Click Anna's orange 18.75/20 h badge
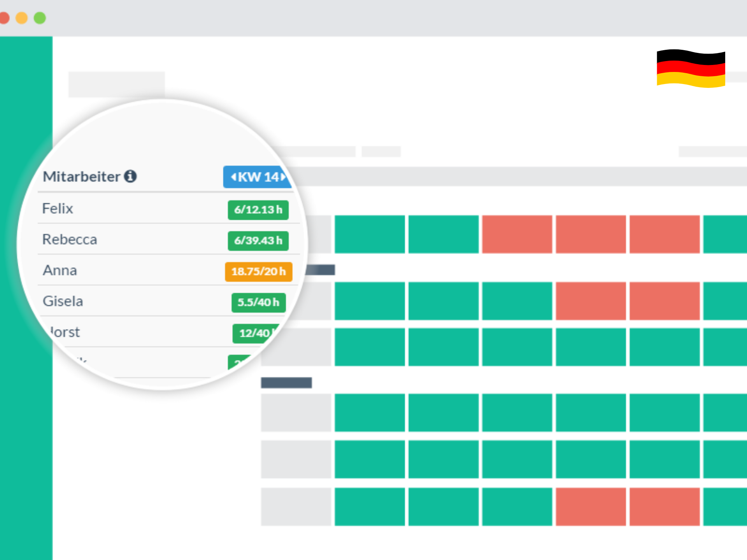Viewport: 747px width, 560px height. point(258,271)
